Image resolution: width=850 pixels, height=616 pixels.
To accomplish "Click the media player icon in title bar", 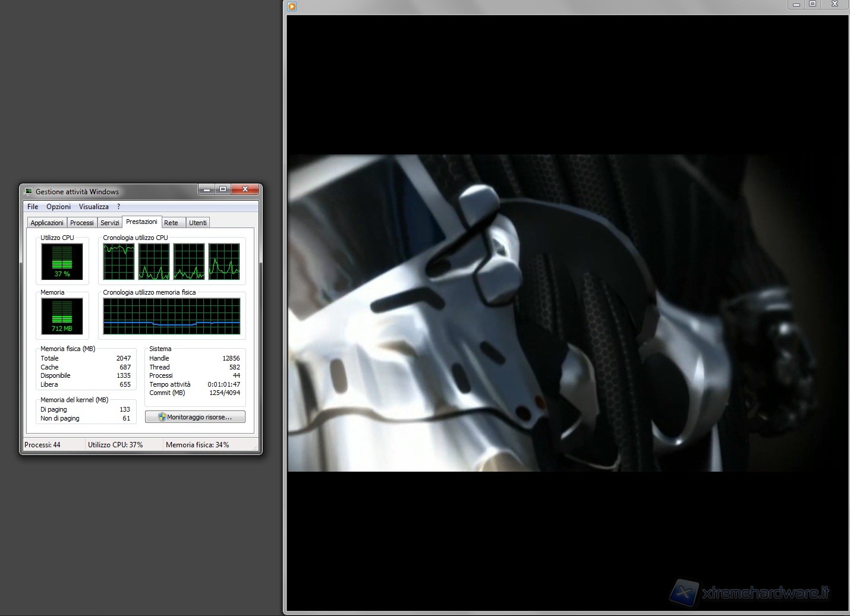I will 292,7.
